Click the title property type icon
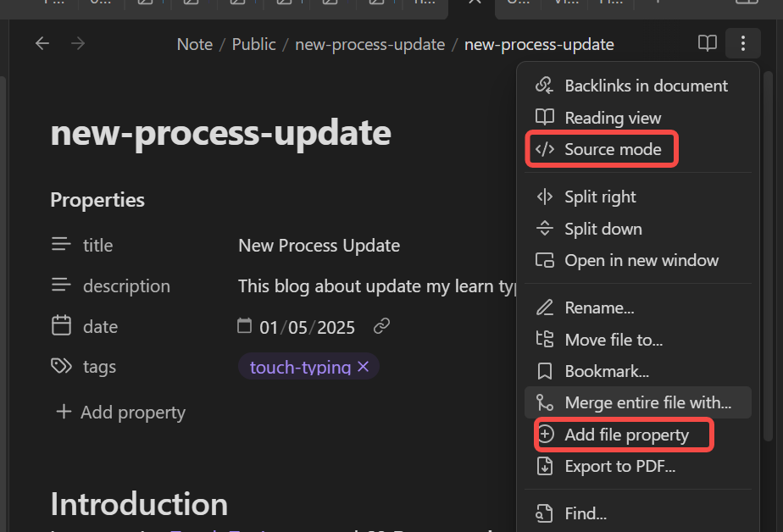This screenshot has width=783, height=532. [x=61, y=245]
